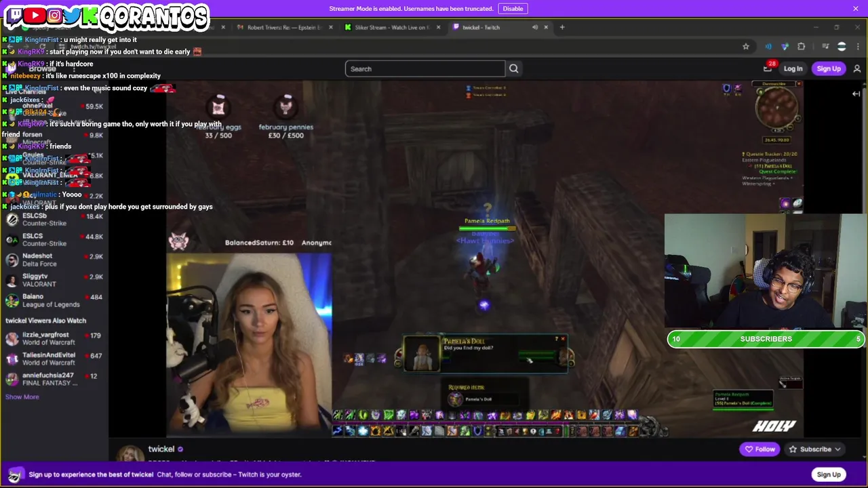Viewport: 868px width, 488px height.
Task: Open Sliggytv VALORANT channel
Action: click(x=54, y=280)
